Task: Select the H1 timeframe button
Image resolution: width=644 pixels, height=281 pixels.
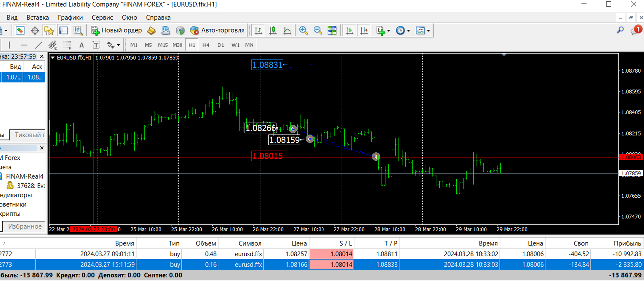Action: coord(192,45)
